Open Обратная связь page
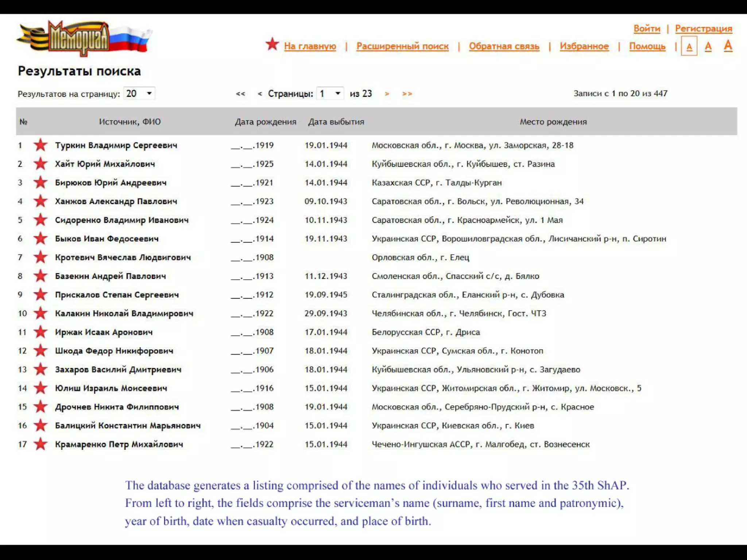747x560 pixels. (x=504, y=46)
